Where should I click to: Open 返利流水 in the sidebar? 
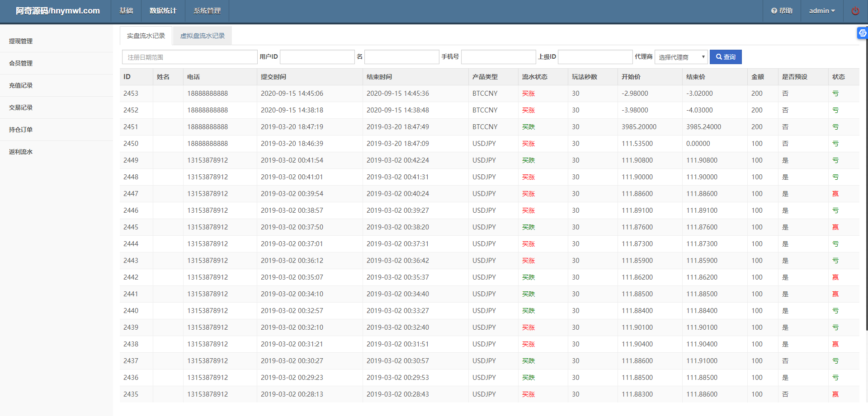21,152
